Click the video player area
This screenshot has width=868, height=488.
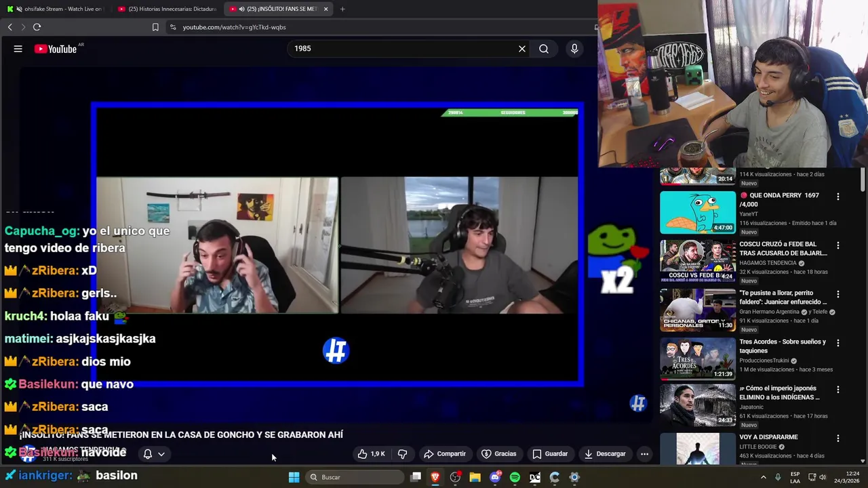pos(337,245)
